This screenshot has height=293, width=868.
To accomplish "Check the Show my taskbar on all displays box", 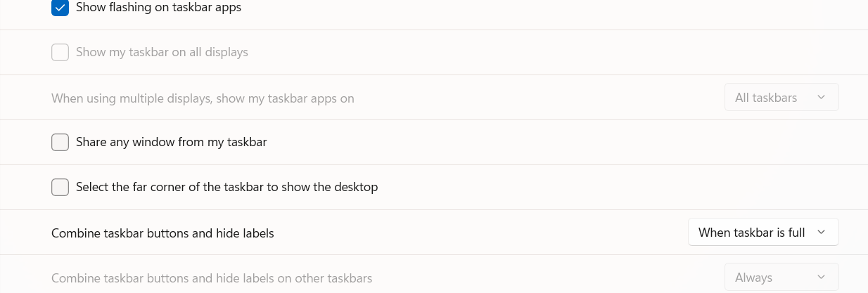I will point(60,52).
